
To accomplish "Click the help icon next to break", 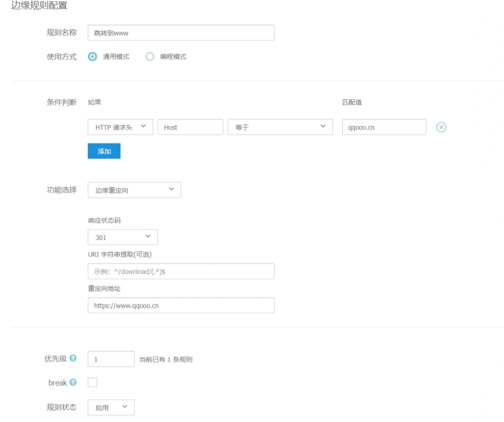I will pos(73,383).
